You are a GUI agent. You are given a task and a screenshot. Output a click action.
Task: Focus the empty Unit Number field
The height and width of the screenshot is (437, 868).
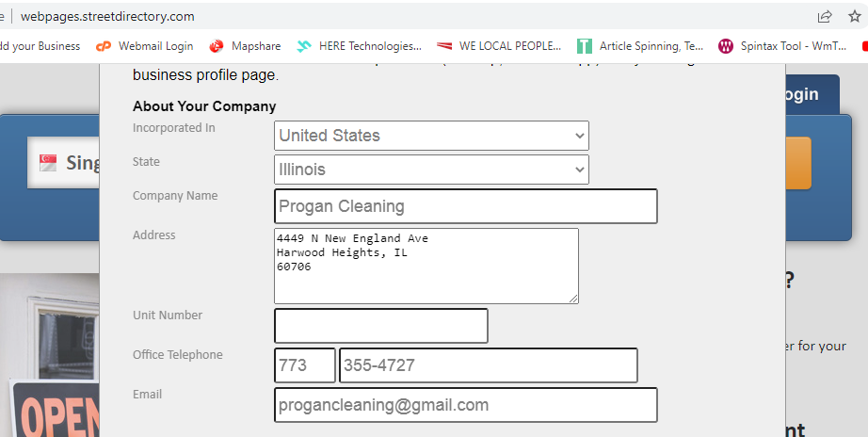(380, 326)
